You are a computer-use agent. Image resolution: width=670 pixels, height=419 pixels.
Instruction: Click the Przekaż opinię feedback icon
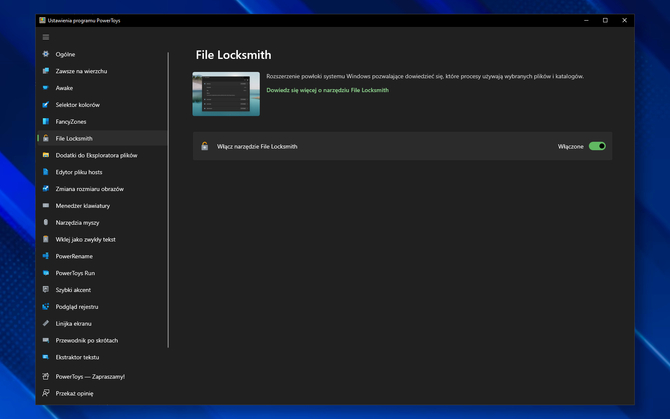click(x=46, y=393)
